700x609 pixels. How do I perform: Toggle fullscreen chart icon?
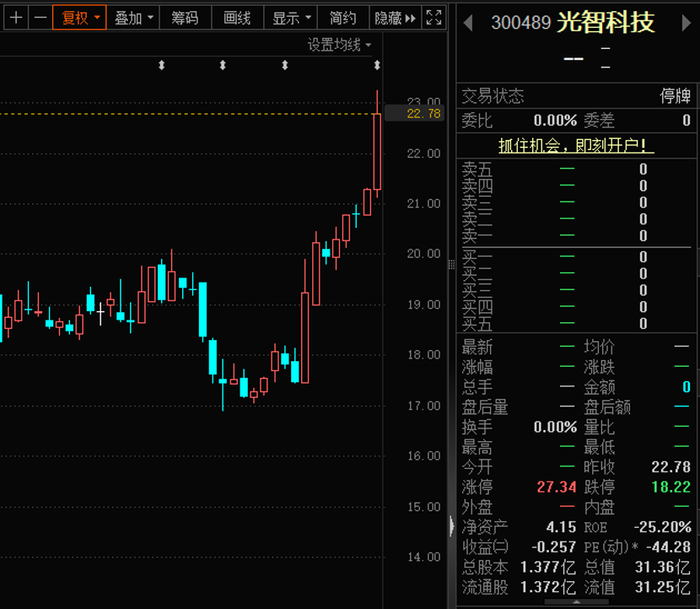434,18
